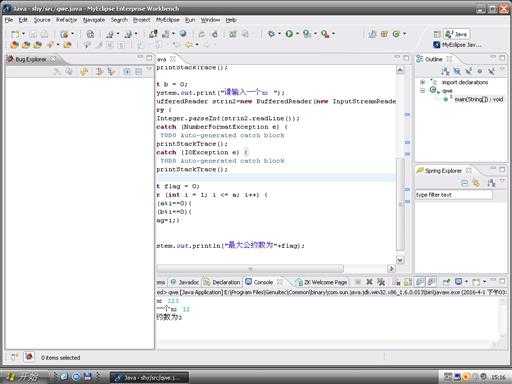Click editor vertical scrollbar down arrow

pyautogui.click(x=400, y=260)
